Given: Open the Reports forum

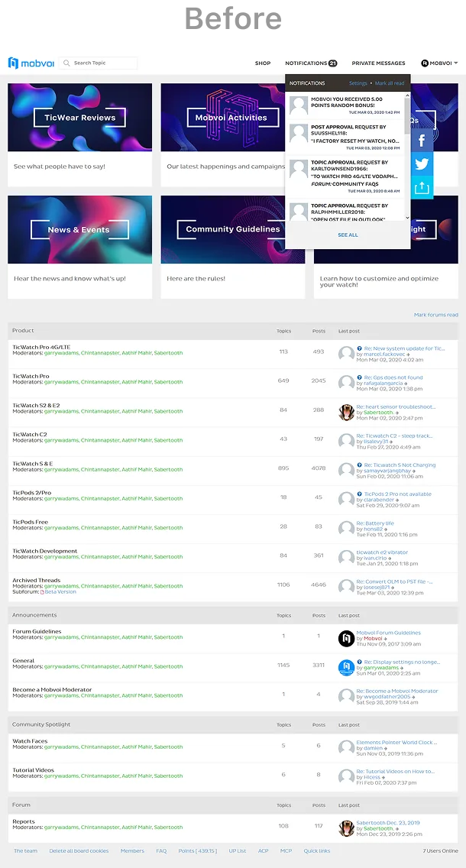Looking at the screenshot, I should [x=24, y=821].
